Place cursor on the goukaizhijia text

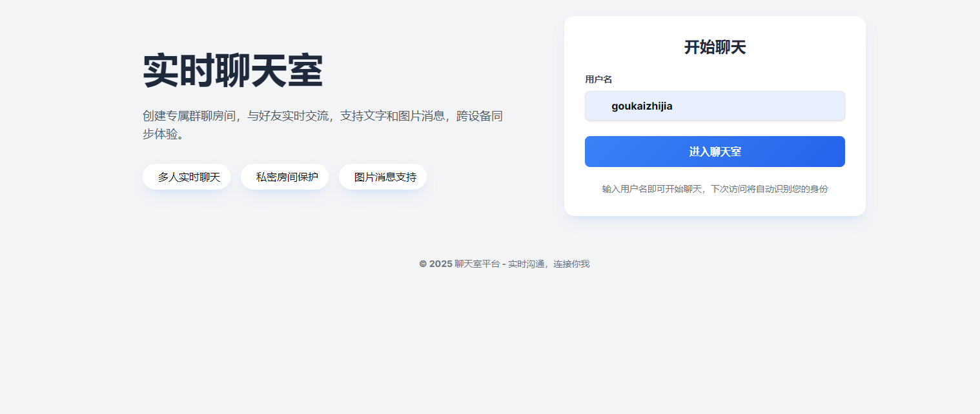642,106
